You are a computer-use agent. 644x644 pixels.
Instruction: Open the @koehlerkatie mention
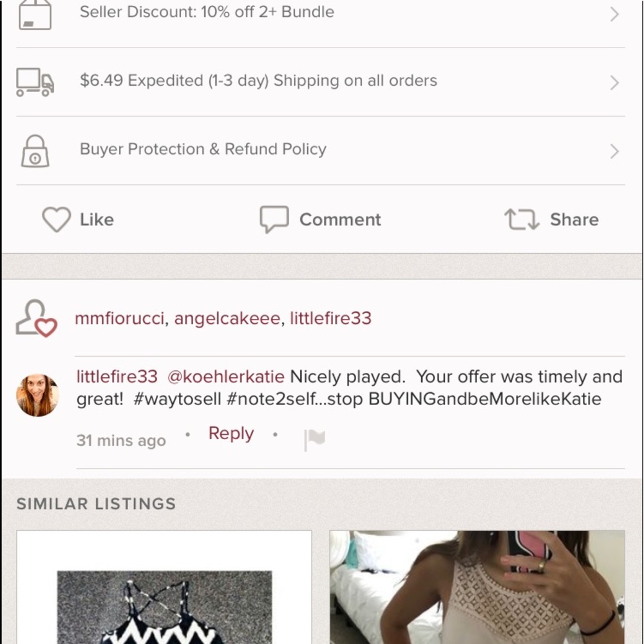[225, 377]
